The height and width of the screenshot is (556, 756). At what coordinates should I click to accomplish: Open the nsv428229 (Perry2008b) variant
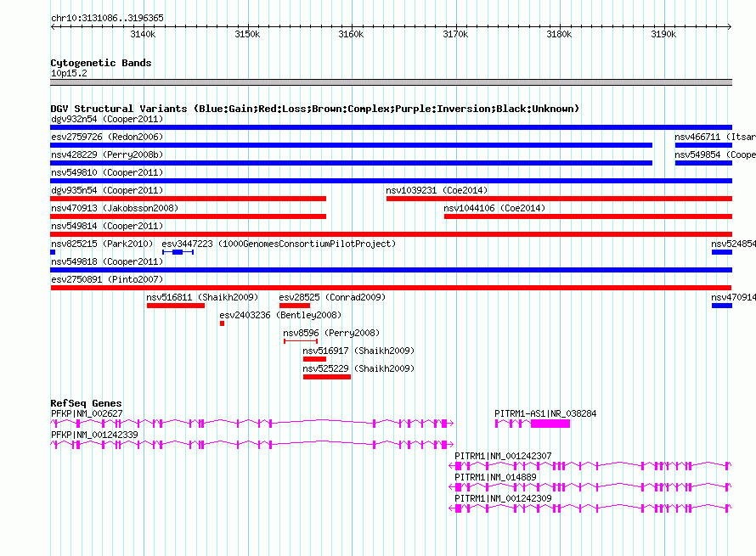[x=107, y=154]
